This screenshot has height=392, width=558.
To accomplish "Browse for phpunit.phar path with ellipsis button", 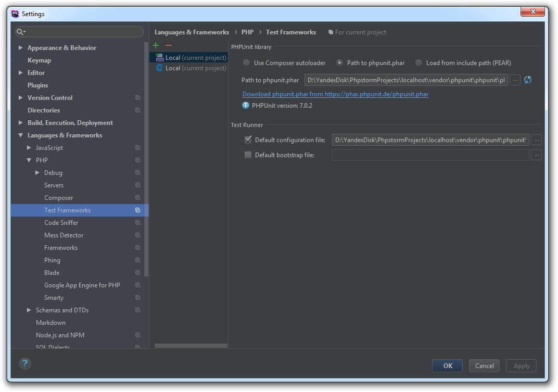I will point(515,80).
